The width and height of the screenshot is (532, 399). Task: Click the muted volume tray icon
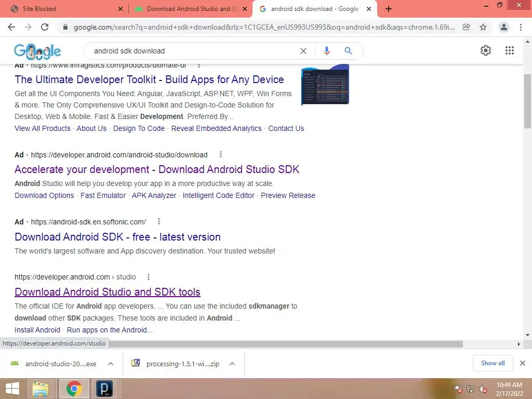click(x=483, y=389)
